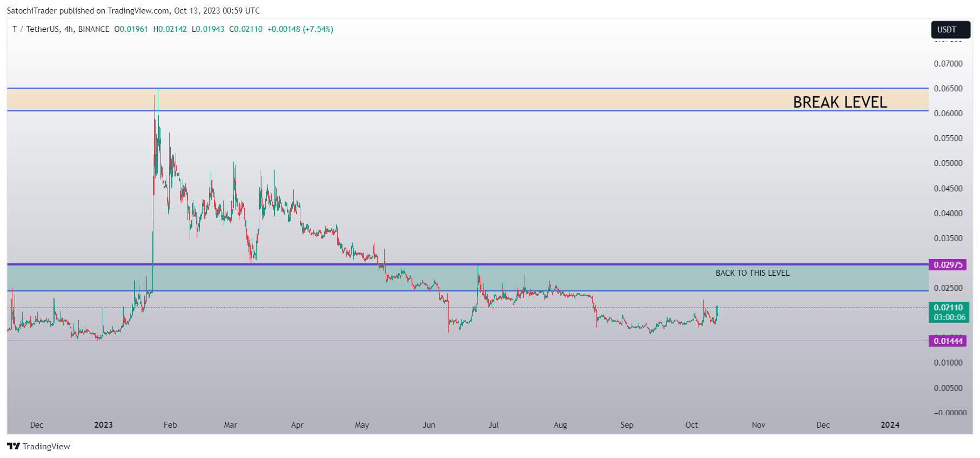Screen dimensions: 980x458
Task: Click the closing value C0.02110
Action: (246, 29)
